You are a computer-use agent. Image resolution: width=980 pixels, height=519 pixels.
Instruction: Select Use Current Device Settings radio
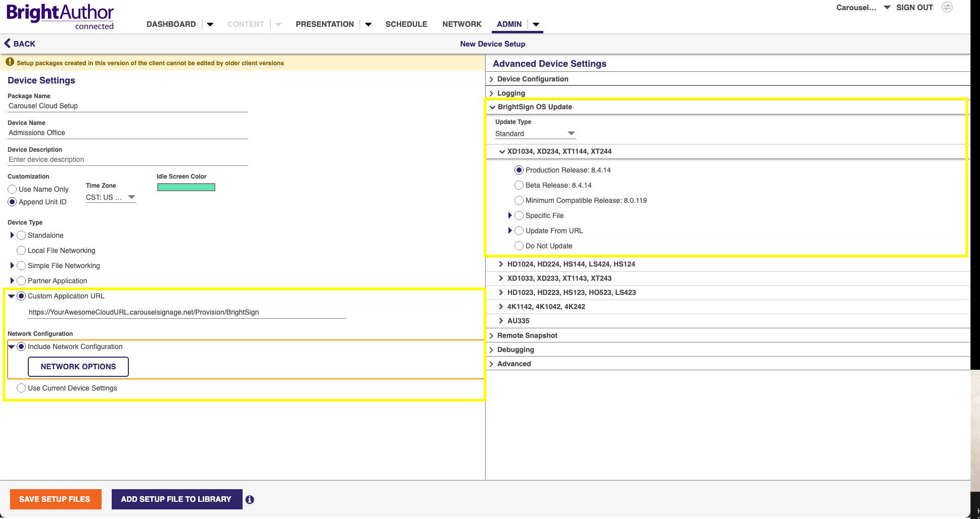coord(21,388)
